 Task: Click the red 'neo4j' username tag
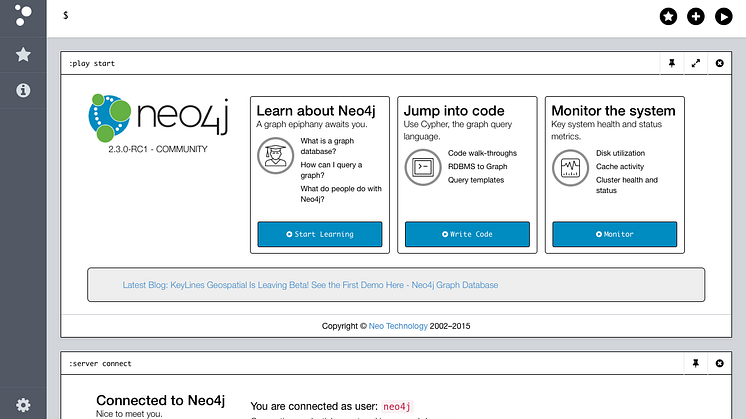tap(397, 407)
